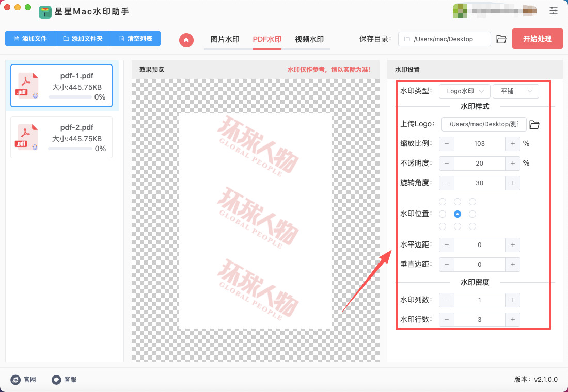Image resolution: width=568 pixels, height=392 pixels.
Task: Click the 官网 browser icon
Action: point(15,380)
